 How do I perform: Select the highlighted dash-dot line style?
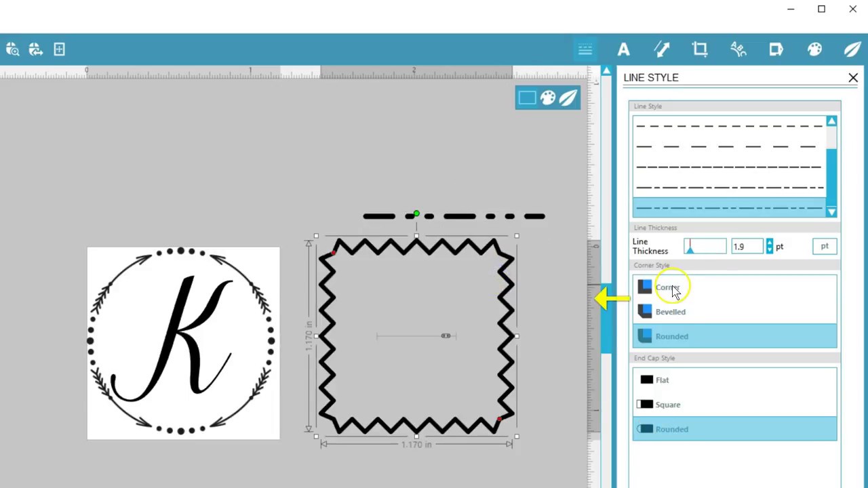pyautogui.click(x=729, y=207)
